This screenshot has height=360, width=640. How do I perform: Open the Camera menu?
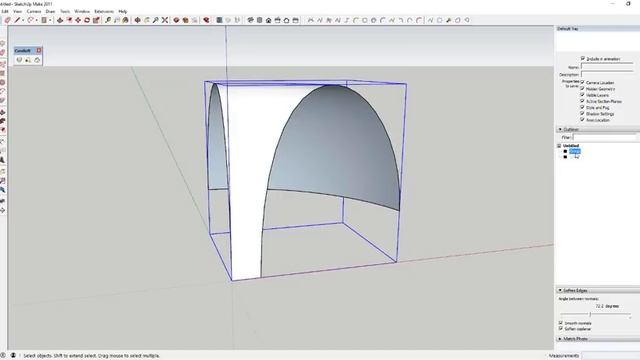[34, 11]
